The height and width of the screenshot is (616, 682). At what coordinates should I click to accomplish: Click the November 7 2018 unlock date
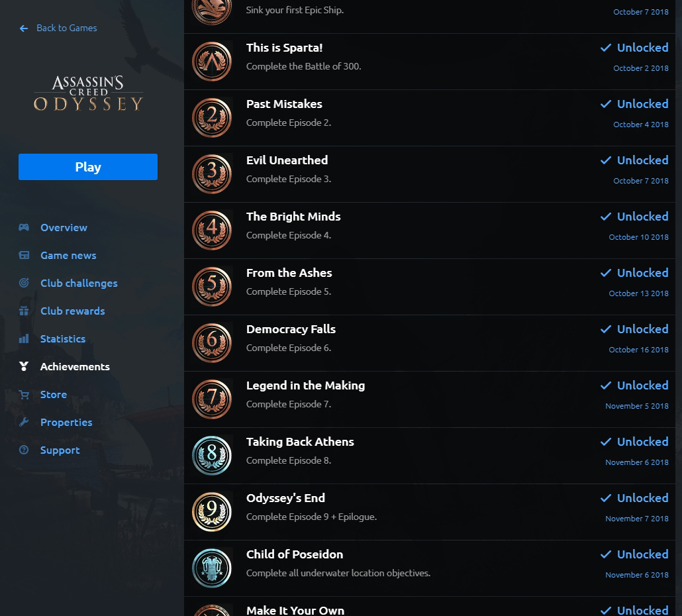(x=637, y=519)
